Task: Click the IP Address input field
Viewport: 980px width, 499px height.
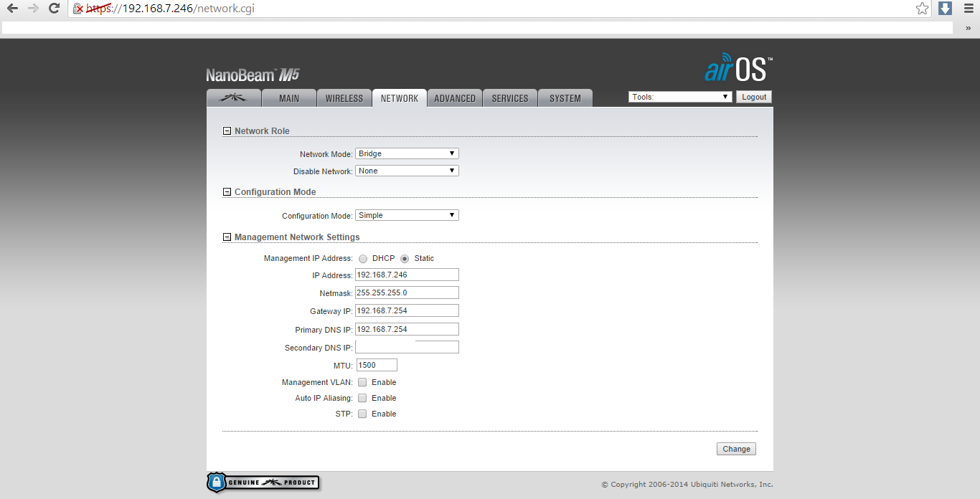Action: (407, 275)
